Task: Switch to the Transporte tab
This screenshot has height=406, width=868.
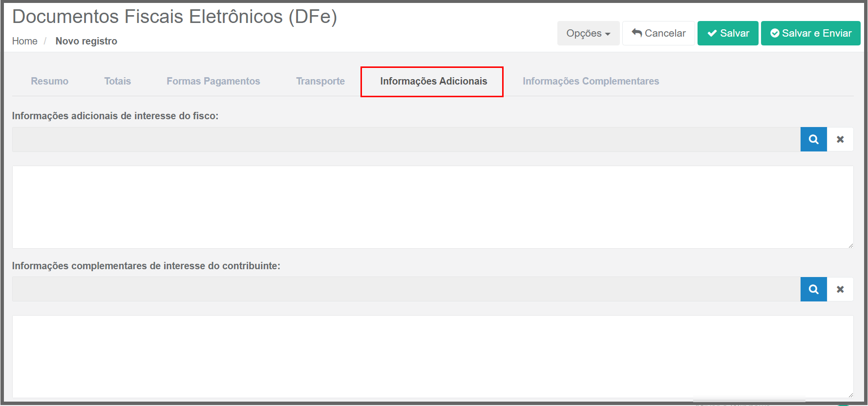Action: point(320,81)
